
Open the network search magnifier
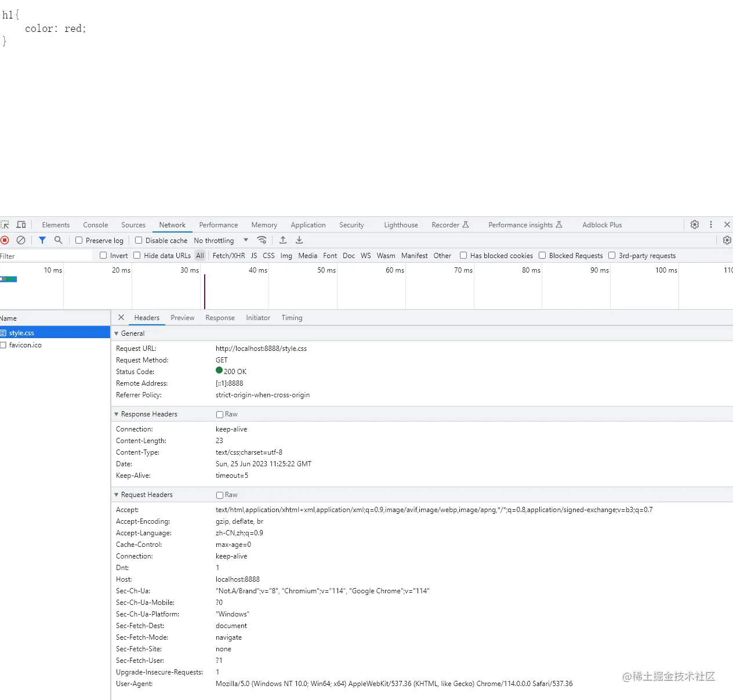point(58,240)
